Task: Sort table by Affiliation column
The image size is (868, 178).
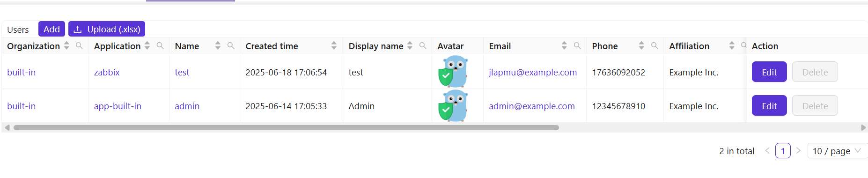Action: tap(732, 45)
